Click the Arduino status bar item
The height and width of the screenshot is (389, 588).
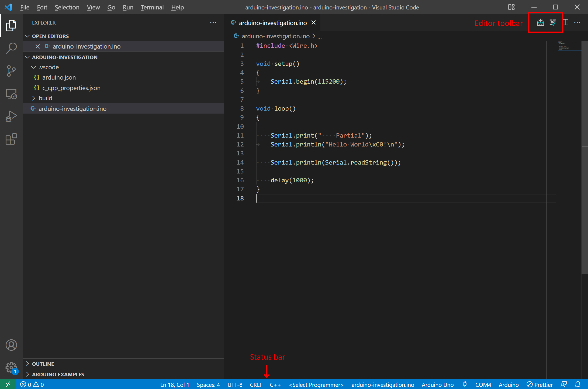(x=509, y=384)
